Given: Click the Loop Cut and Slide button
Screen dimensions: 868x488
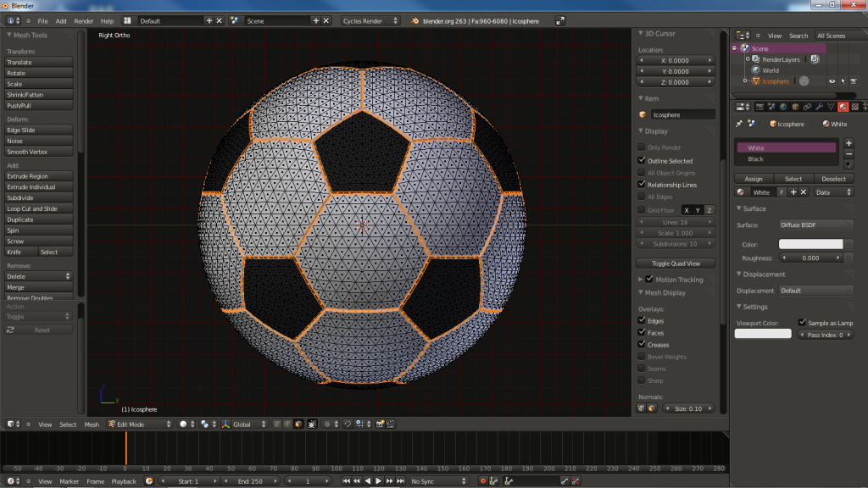Looking at the screenshot, I should click(x=38, y=208).
